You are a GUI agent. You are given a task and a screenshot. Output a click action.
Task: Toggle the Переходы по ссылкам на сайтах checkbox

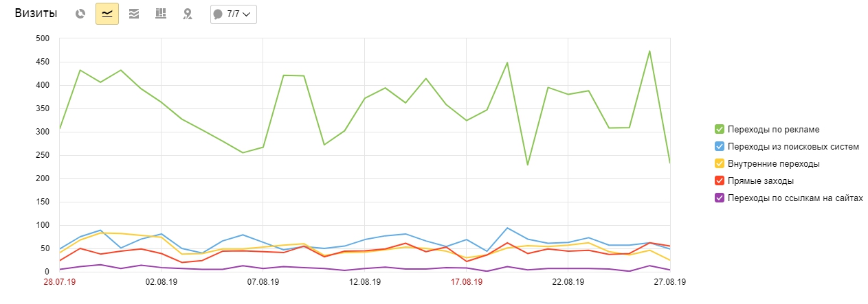[x=720, y=198]
